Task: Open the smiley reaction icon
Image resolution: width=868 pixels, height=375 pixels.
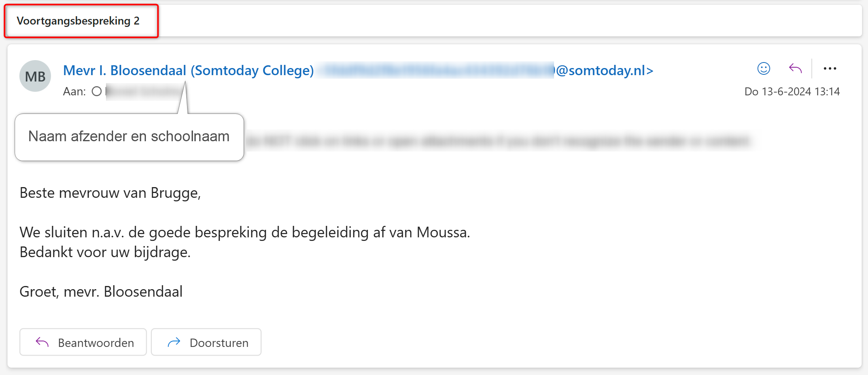Action: pos(764,69)
